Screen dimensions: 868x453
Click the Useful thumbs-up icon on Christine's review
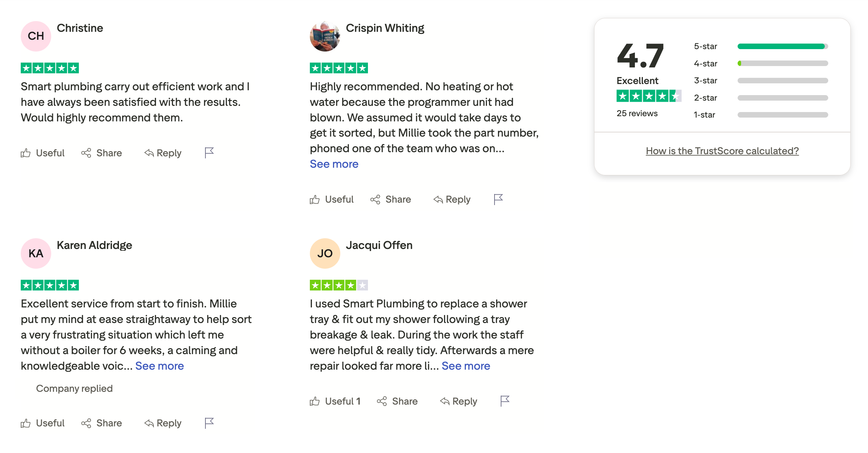click(26, 153)
